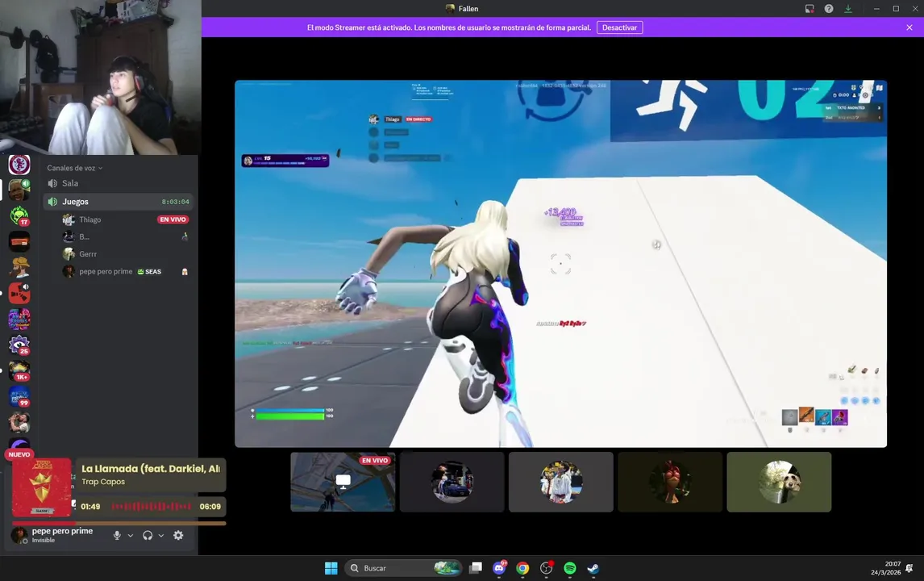This screenshot has height=581, width=924.
Task: Click the green download update arrow
Action: [848, 9]
